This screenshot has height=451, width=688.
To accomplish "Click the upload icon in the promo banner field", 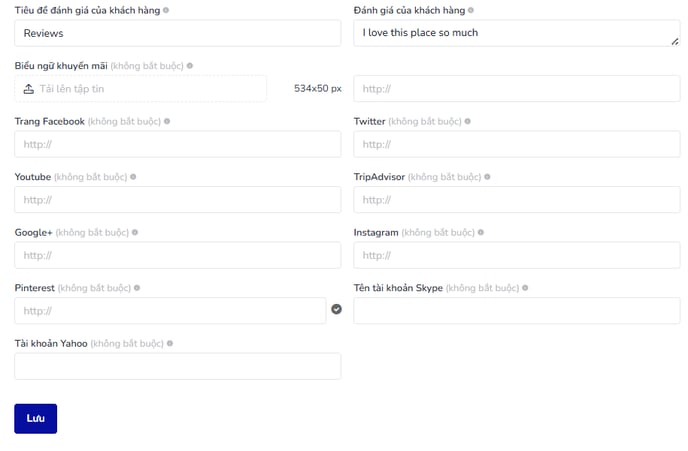I will [29, 89].
